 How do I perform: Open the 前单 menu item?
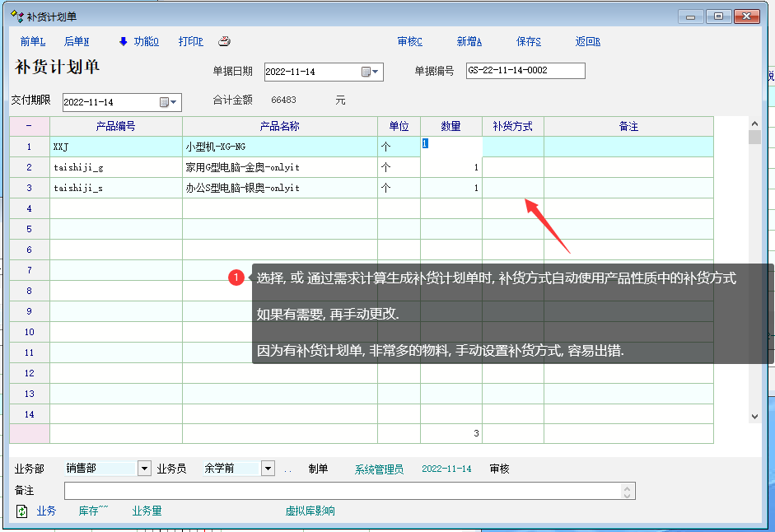(32, 42)
